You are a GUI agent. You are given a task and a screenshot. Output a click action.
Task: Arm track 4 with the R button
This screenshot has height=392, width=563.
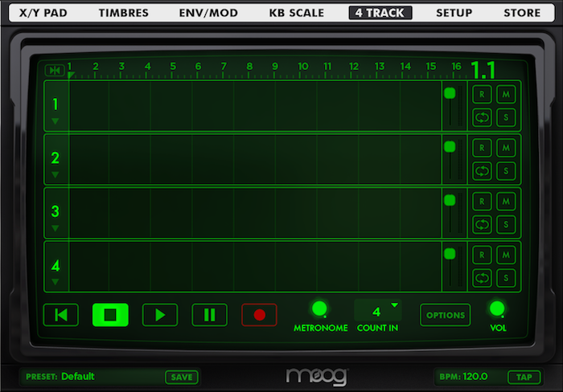482,255
